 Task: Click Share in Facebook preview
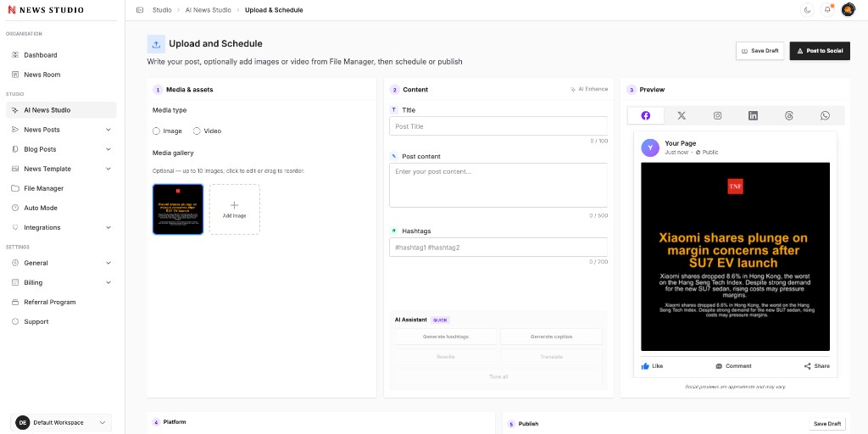point(817,366)
